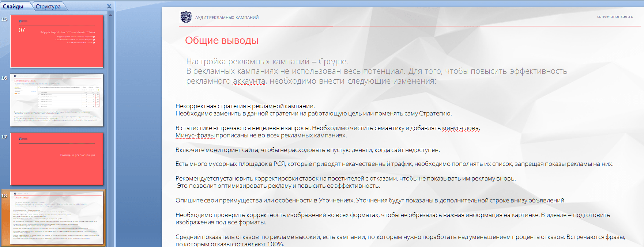Click the paragraph starting 'Включите мониторинг сайта'
The height and width of the screenshot is (247, 644).
[x=307, y=150]
